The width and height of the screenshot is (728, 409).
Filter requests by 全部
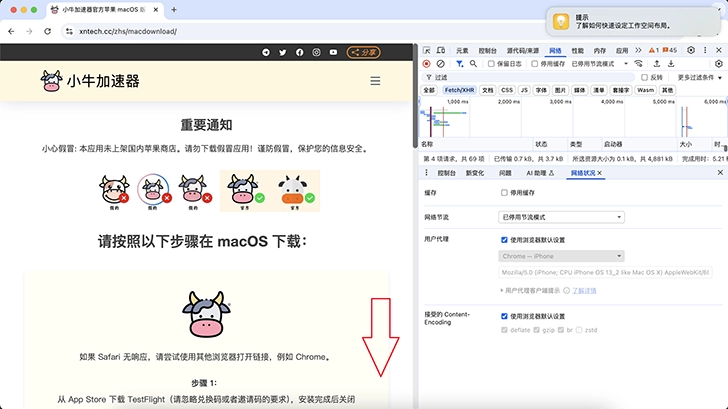point(429,90)
